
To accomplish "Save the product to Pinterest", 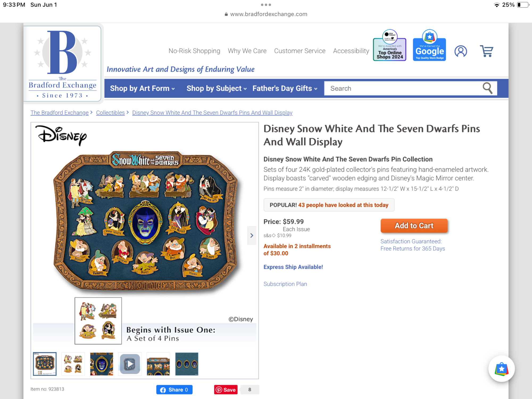I will click(226, 390).
